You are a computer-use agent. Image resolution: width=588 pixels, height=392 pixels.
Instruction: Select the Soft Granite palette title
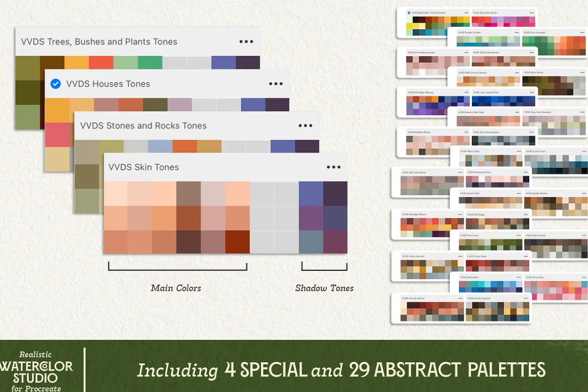(535, 236)
